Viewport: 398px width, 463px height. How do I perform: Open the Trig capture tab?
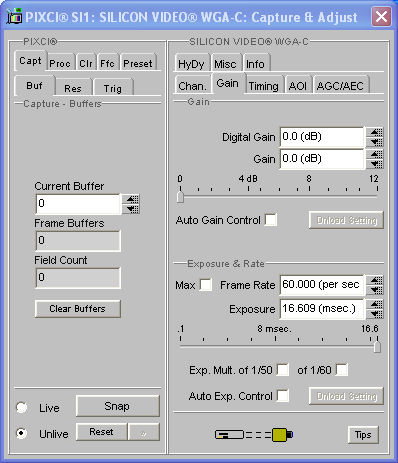click(x=113, y=88)
